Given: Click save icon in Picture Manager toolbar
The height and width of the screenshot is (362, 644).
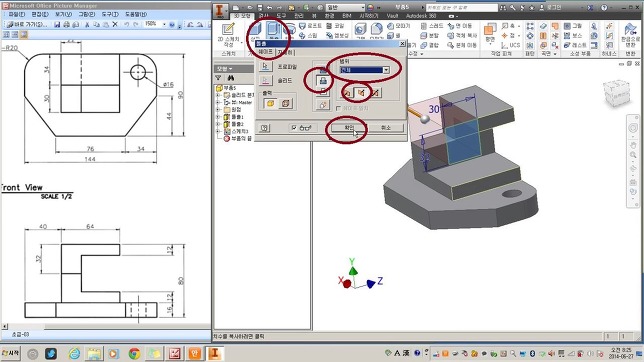Looking at the screenshot, I should 57,24.
